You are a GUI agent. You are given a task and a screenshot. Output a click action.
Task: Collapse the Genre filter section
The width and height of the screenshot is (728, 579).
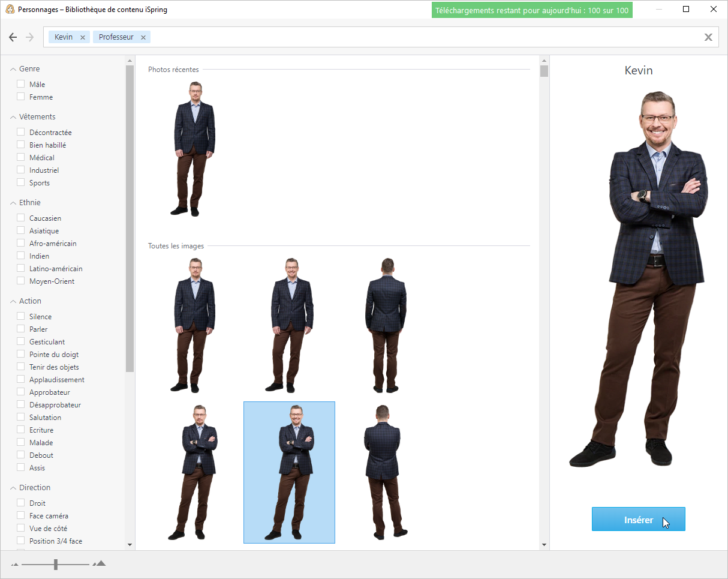coord(13,69)
